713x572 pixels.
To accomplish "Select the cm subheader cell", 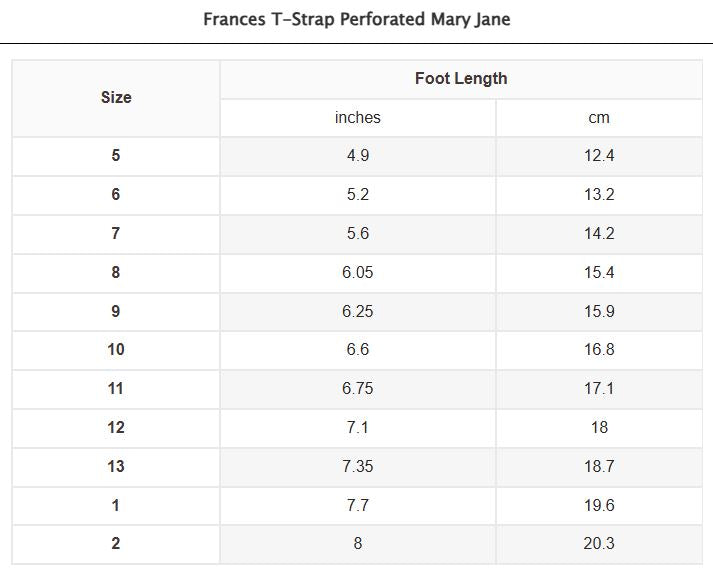I will tap(599, 118).
